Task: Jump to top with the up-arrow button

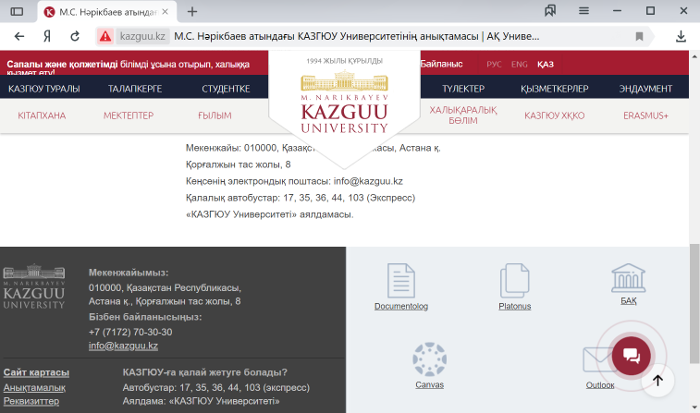Action: coord(658,380)
